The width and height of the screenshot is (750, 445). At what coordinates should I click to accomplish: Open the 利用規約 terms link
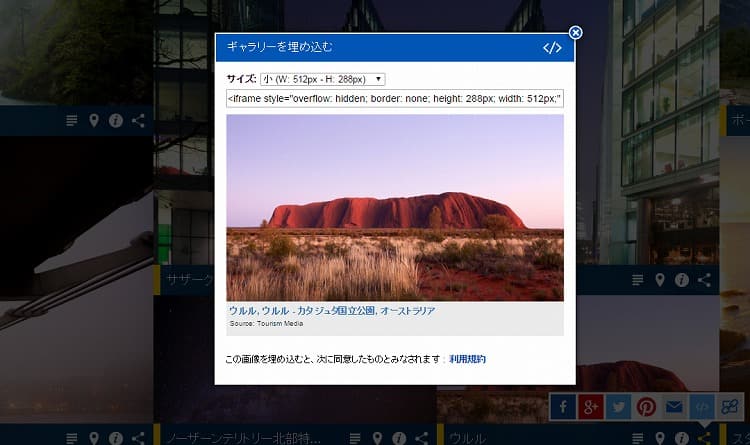pos(467,359)
